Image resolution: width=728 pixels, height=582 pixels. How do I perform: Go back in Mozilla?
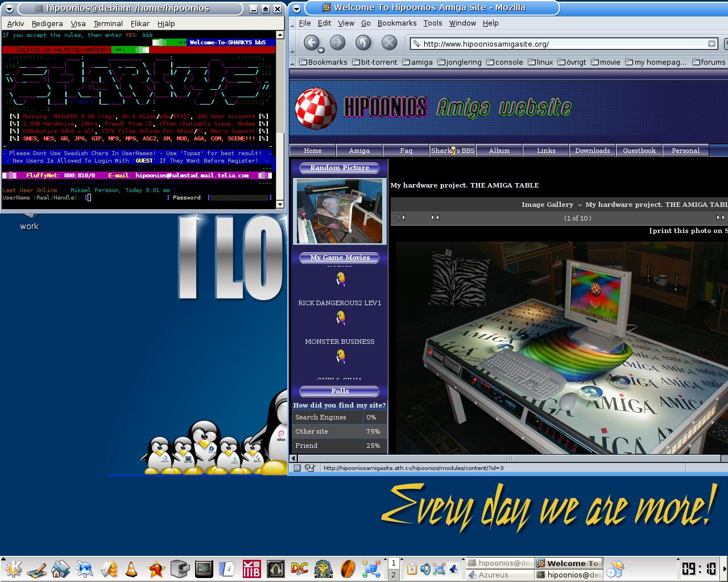[x=311, y=43]
